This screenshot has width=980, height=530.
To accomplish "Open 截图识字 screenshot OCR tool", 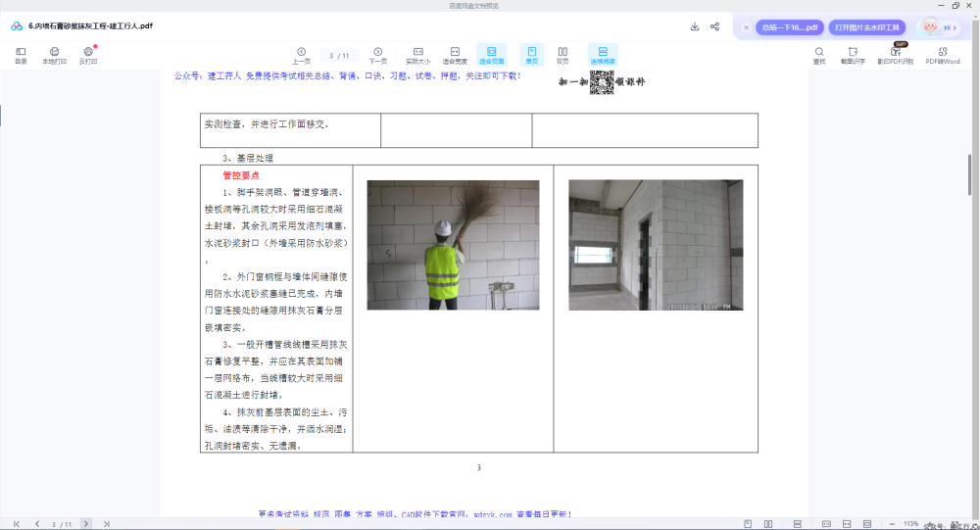I will coord(853,55).
